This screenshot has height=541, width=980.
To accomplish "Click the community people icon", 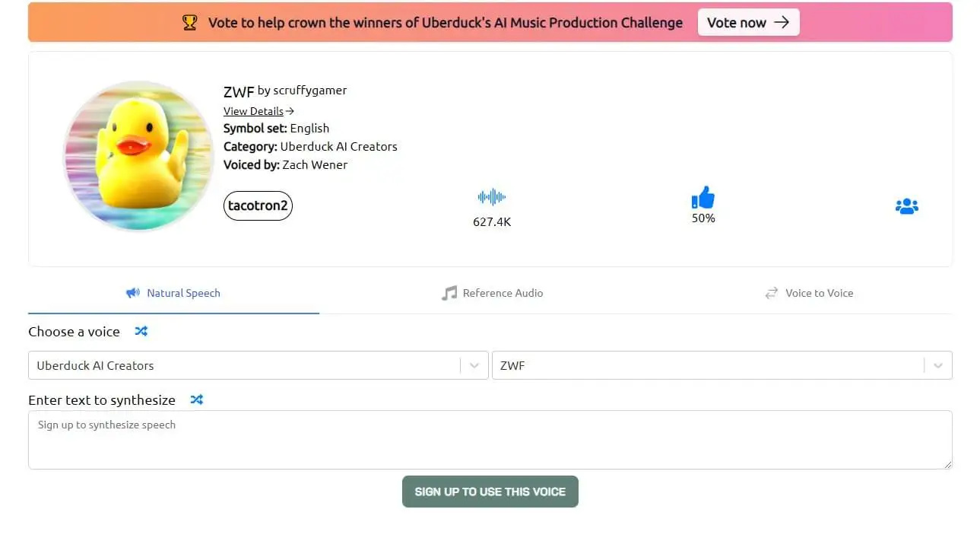I will click(906, 206).
